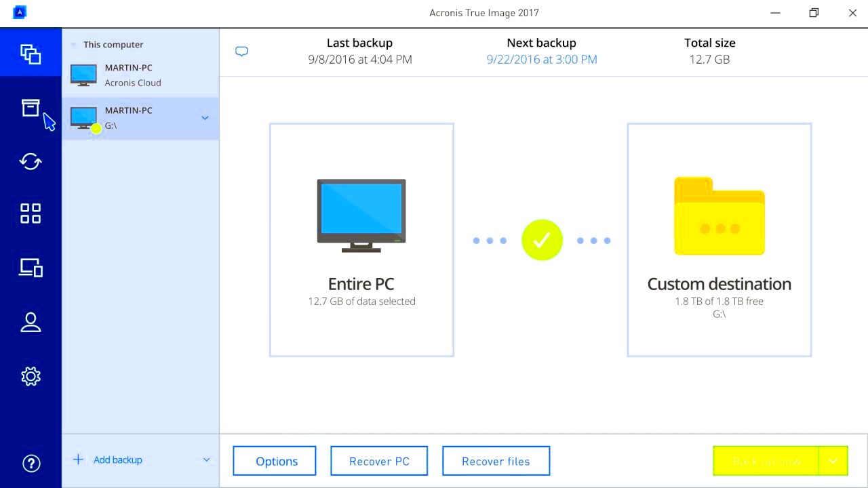Click '1.8 TB of 1.8 TB free' text
Screen dimensions: 868x488
click(719, 301)
